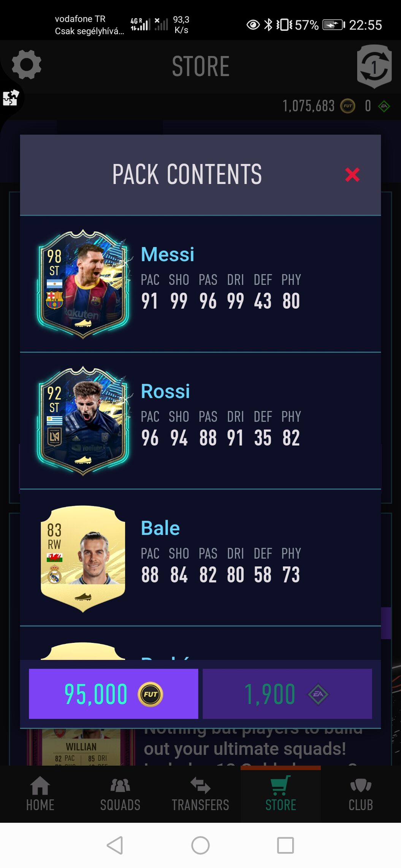401x868 pixels.
Task: Tap the green EA points icon
Action: (384, 106)
